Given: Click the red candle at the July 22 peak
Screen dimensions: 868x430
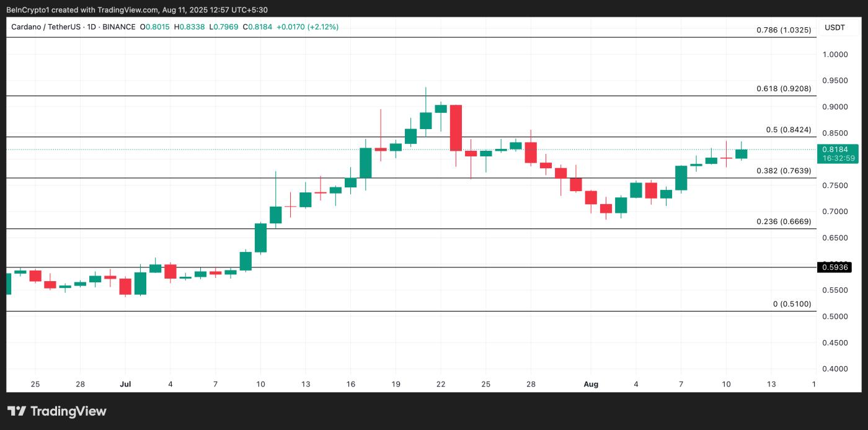Looking at the screenshot, I should tap(457, 127).
